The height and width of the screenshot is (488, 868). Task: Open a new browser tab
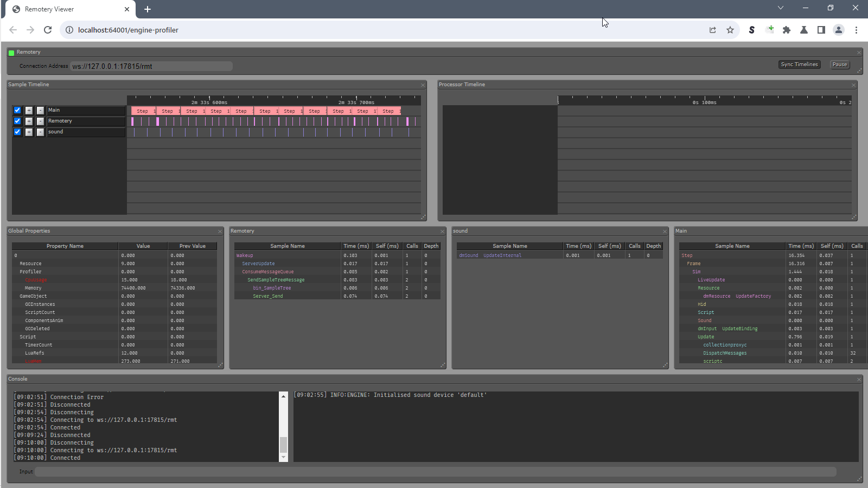[x=148, y=9]
